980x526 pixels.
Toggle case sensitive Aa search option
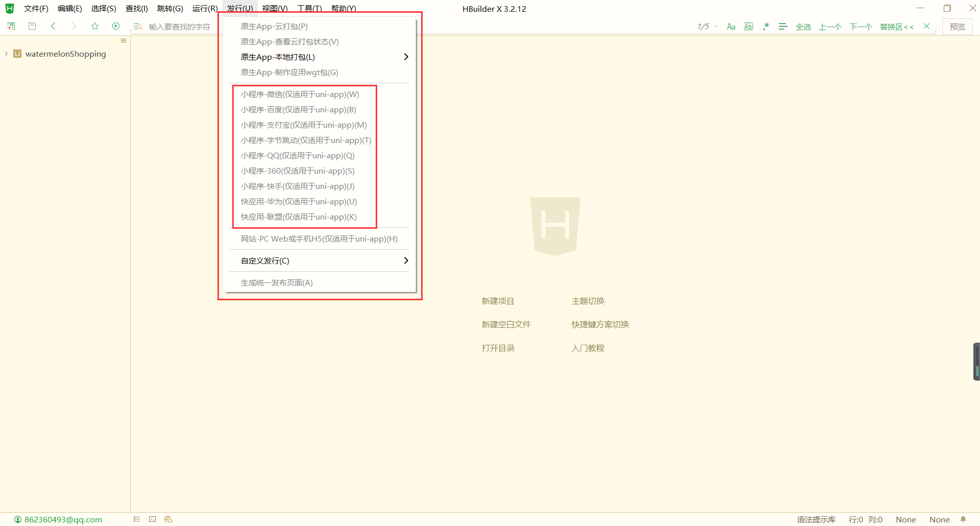coord(731,27)
